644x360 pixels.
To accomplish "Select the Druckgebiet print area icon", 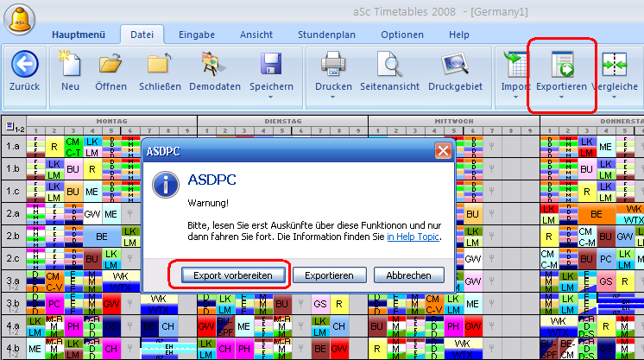I will pos(455,64).
